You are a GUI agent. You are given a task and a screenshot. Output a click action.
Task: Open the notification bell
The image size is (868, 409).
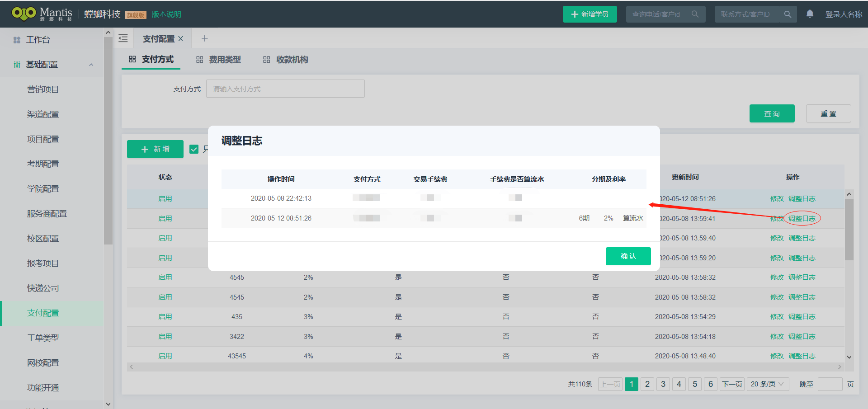tap(810, 14)
